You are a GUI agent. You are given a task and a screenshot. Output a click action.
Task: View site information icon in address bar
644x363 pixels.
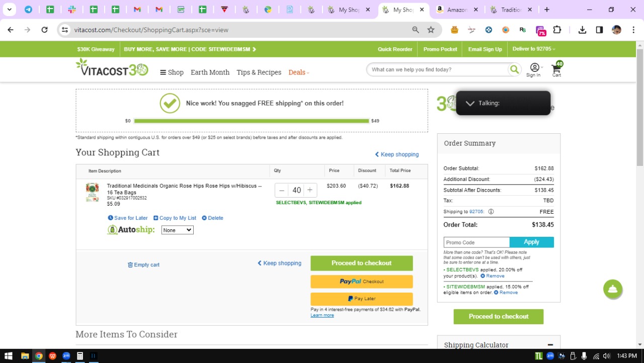[65, 30]
